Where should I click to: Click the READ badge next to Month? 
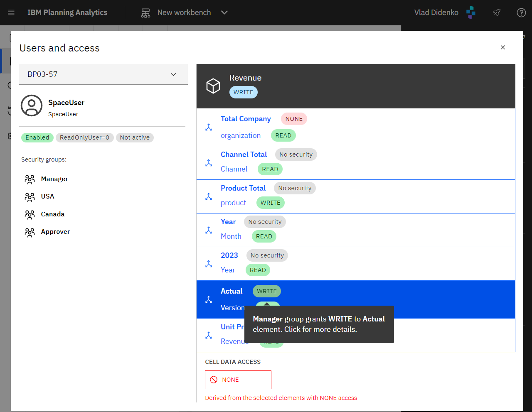[x=264, y=236]
